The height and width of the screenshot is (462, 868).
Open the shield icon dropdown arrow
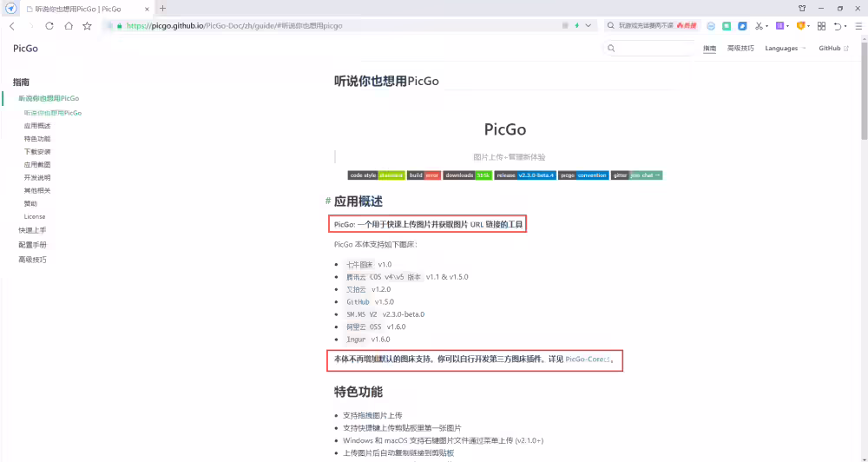tap(808, 26)
